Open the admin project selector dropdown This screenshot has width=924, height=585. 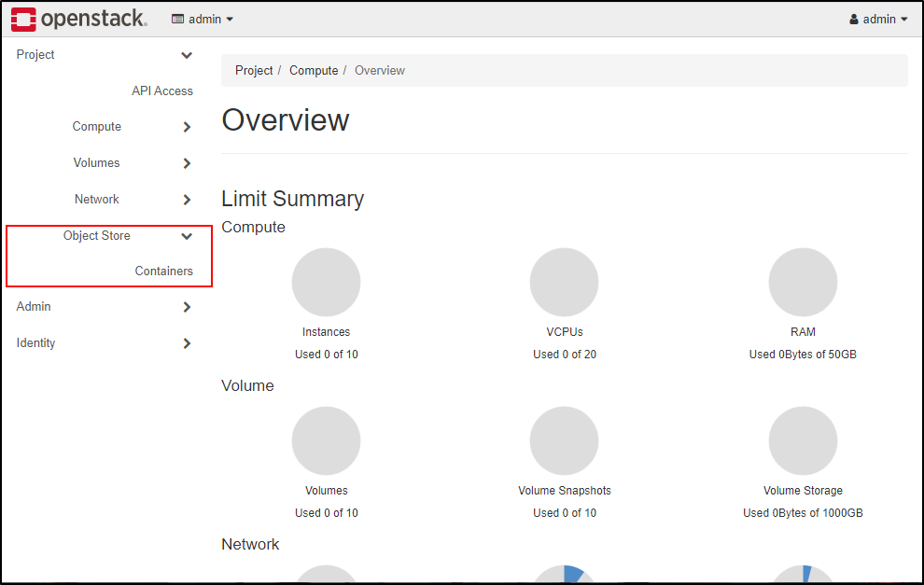(x=203, y=20)
